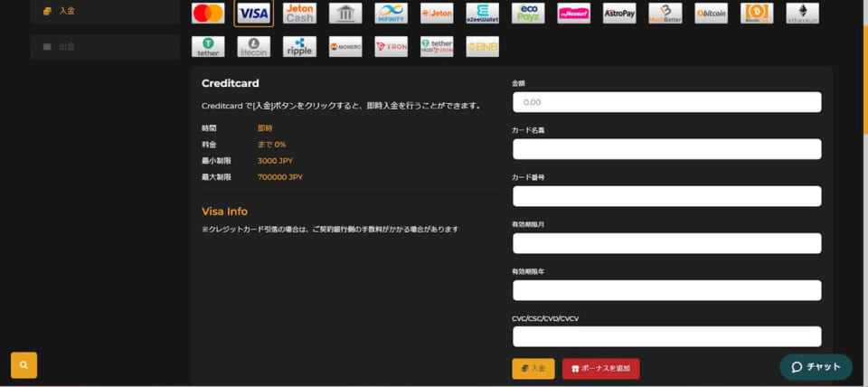Choose the eZeeWallet payment option
The image size is (868, 387).
click(483, 14)
